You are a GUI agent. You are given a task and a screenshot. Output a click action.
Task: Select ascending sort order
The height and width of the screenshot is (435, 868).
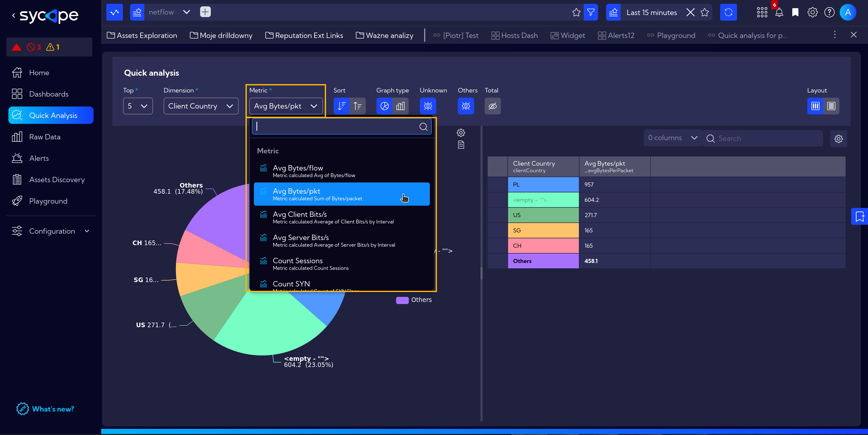(x=357, y=106)
